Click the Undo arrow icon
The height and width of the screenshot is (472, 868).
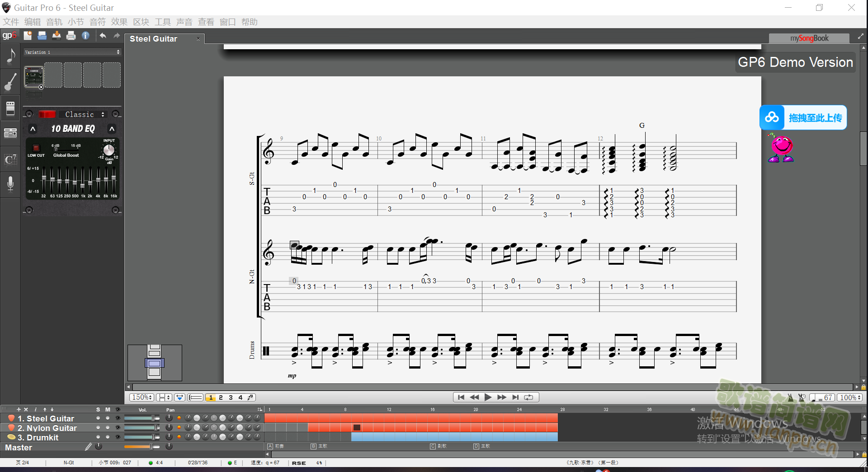pyautogui.click(x=103, y=36)
